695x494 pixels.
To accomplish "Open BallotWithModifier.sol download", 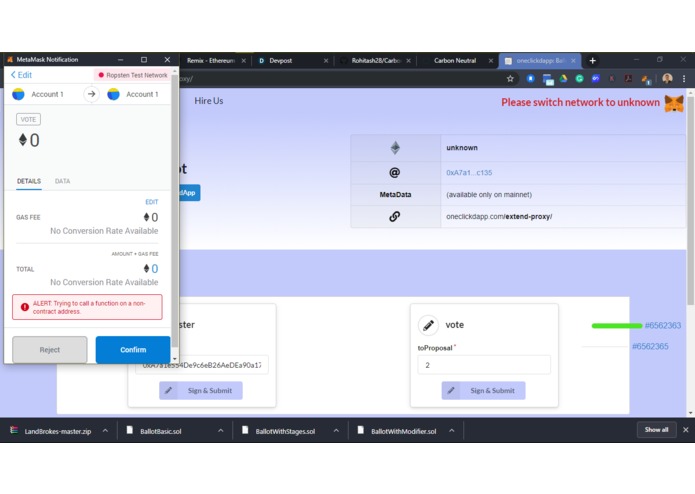I will tap(397, 431).
